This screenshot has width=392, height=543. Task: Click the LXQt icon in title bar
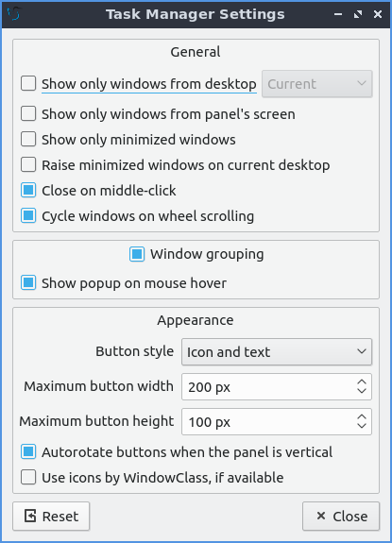click(14, 14)
